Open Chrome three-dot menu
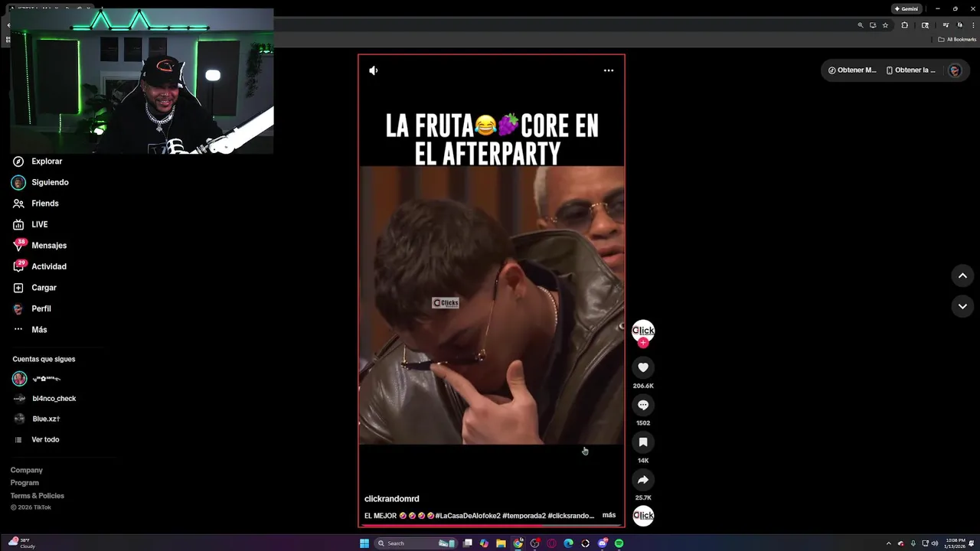This screenshot has width=980, height=551. click(973, 25)
